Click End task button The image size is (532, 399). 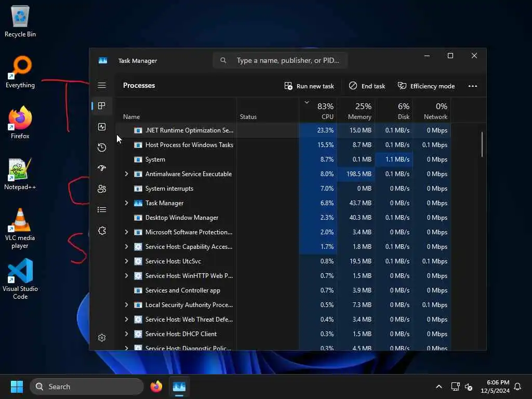click(367, 86)
